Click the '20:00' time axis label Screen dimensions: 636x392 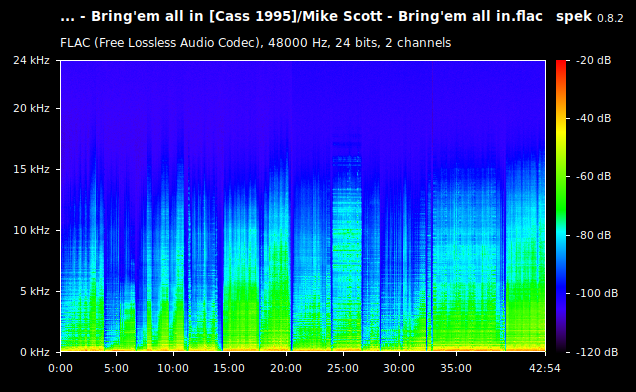pos(286,368)
